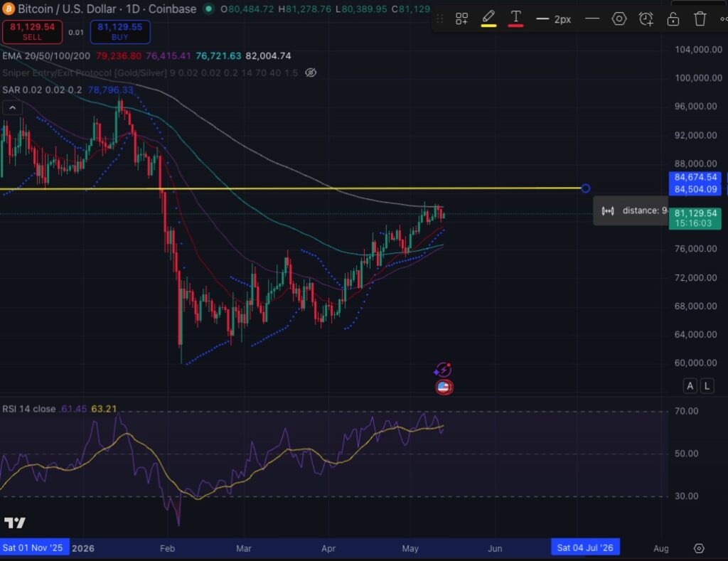Select the EMA 20/50/100/200 indicator legend
Viewport: 728px width, 561px height.
(46, 55)
